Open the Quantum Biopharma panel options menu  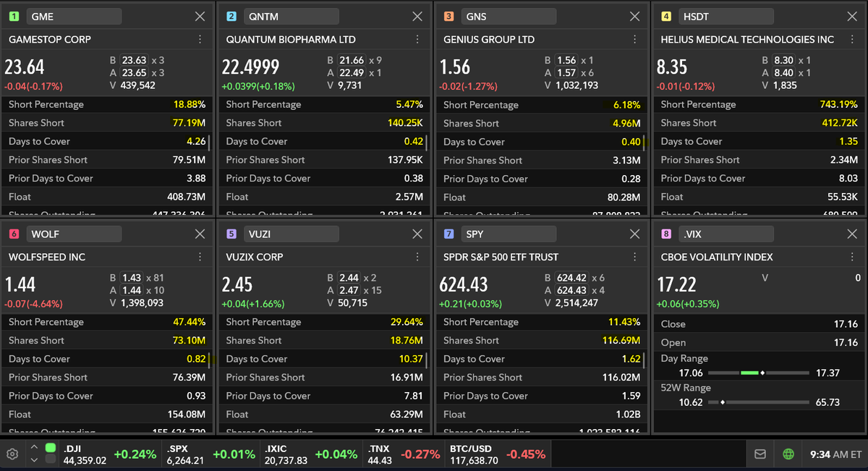(417, 40)
